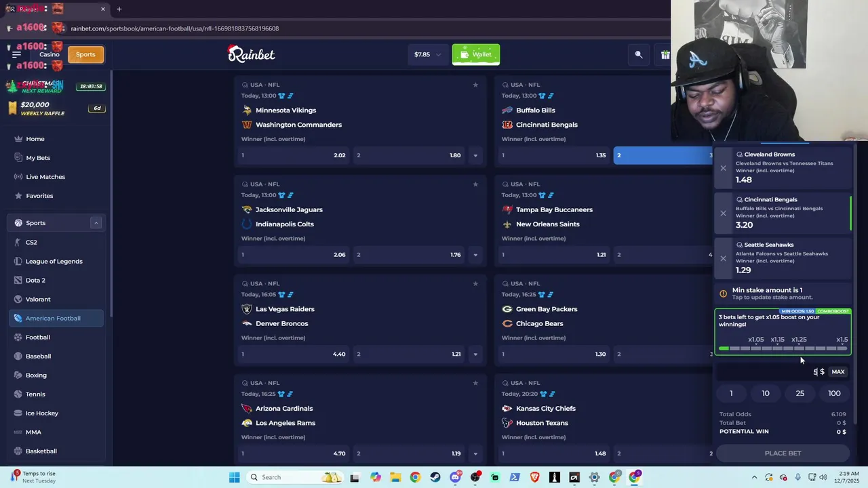
Task: Choose quick stake 100
Action: pyautogui.click(x=834, y=393)
